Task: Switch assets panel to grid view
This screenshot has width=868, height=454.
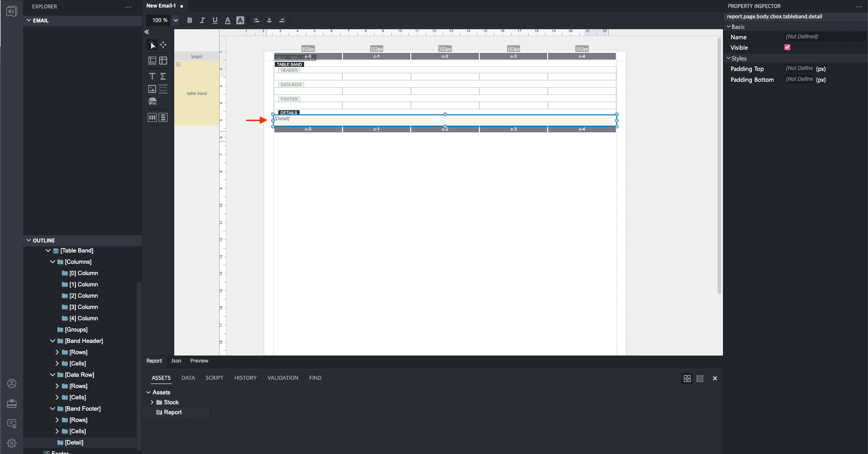Action: coord(687,379)
